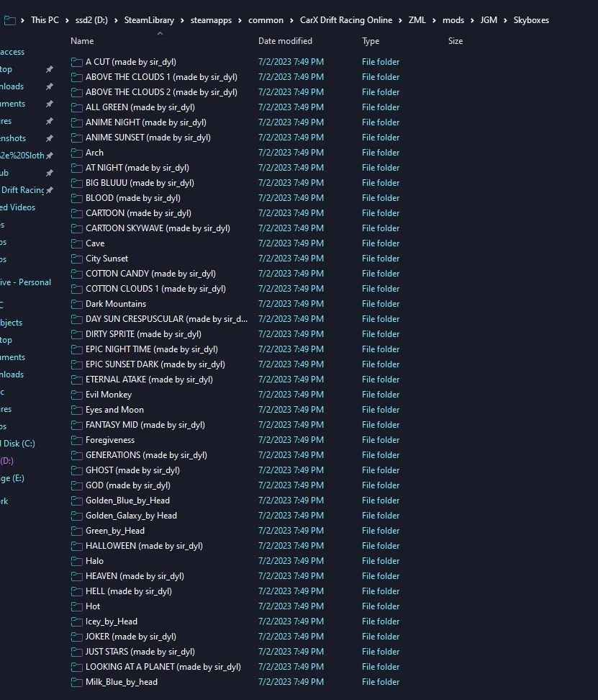The height and width of the screenshot is (700, 598).
Task: Select ive - Personal in the navigation pane
Action: coord(25,282)
